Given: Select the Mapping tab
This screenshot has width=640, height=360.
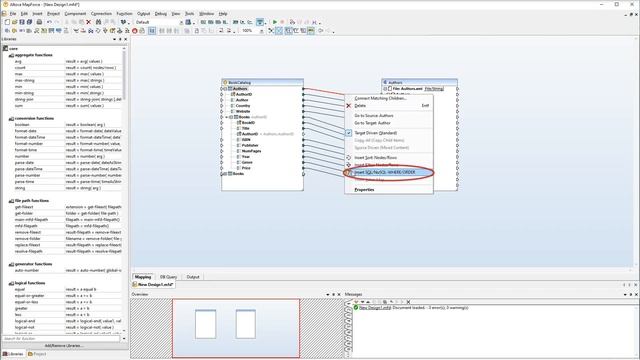Looking at the screenshot, I should click(143, 277).
